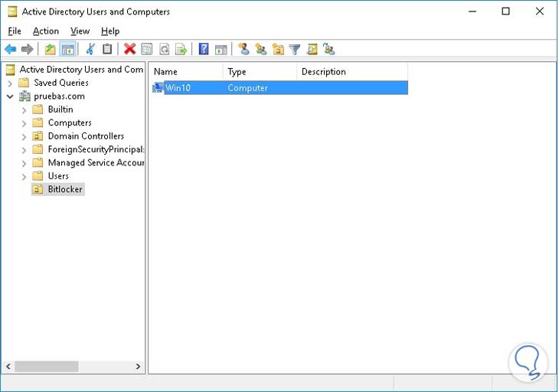Expand the Saved Queries node
Image resolution: width=559 pixels, height=392 pixels.
coord(10,83)
